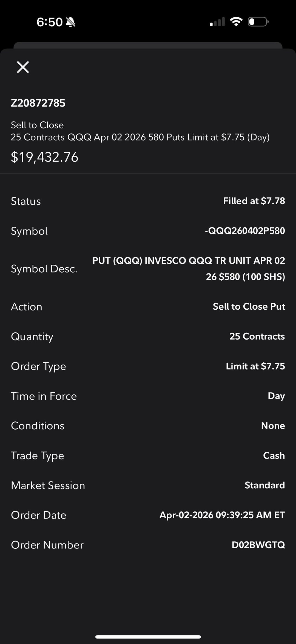Select order number D02BWGTQ
Screen dimensions: 296x644
click(x=258, y=545)
